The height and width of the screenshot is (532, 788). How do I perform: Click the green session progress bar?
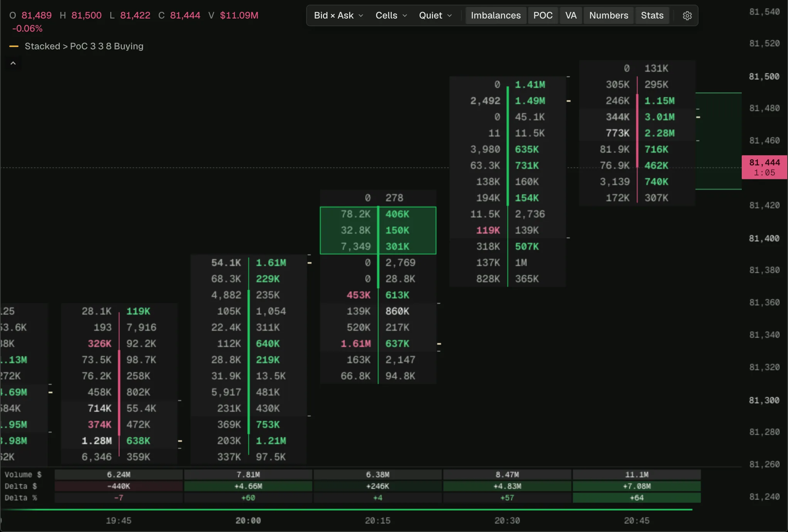347,510
